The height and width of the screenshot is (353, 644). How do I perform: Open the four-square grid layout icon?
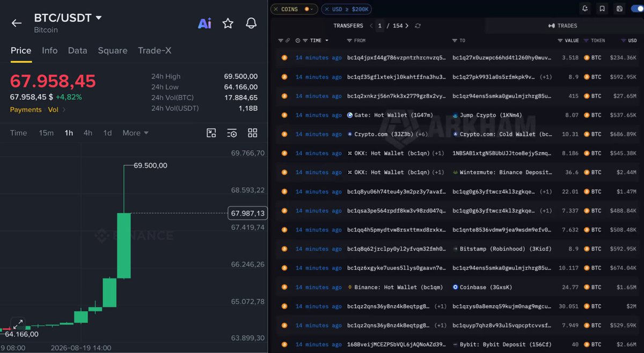click(253, 133)
